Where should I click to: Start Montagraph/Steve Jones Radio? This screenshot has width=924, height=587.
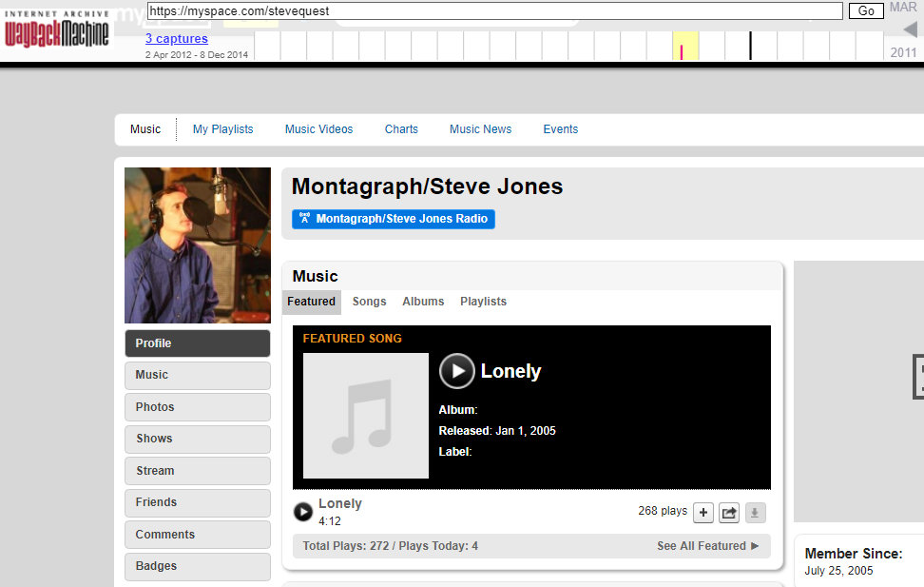coord(393,219)
